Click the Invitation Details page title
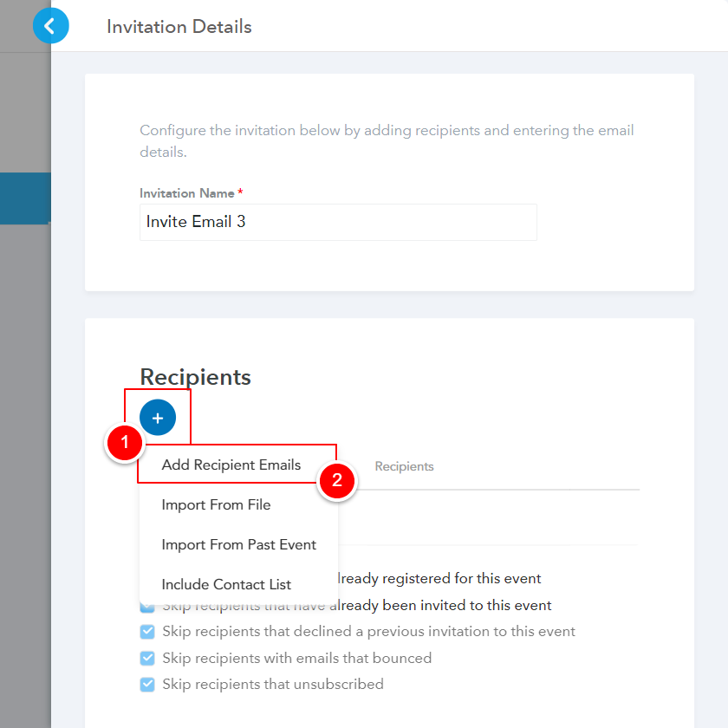This screenshot has height=728, width=728. 179,27
